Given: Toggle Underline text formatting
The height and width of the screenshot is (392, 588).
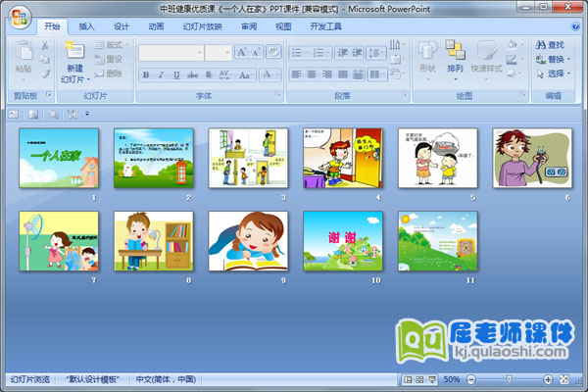Looking at the screenshot, I should point(175,74).
